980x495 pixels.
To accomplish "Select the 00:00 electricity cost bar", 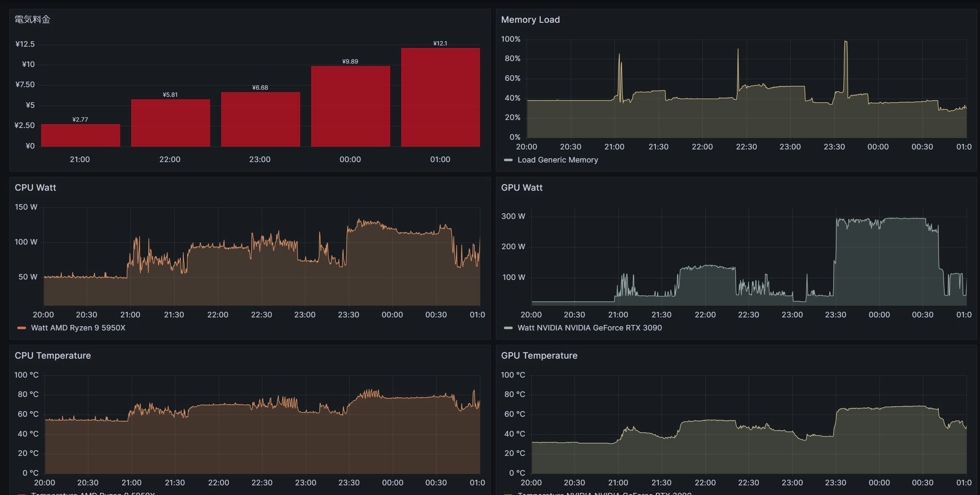I will pyautogui.click(x=350, y=106).
